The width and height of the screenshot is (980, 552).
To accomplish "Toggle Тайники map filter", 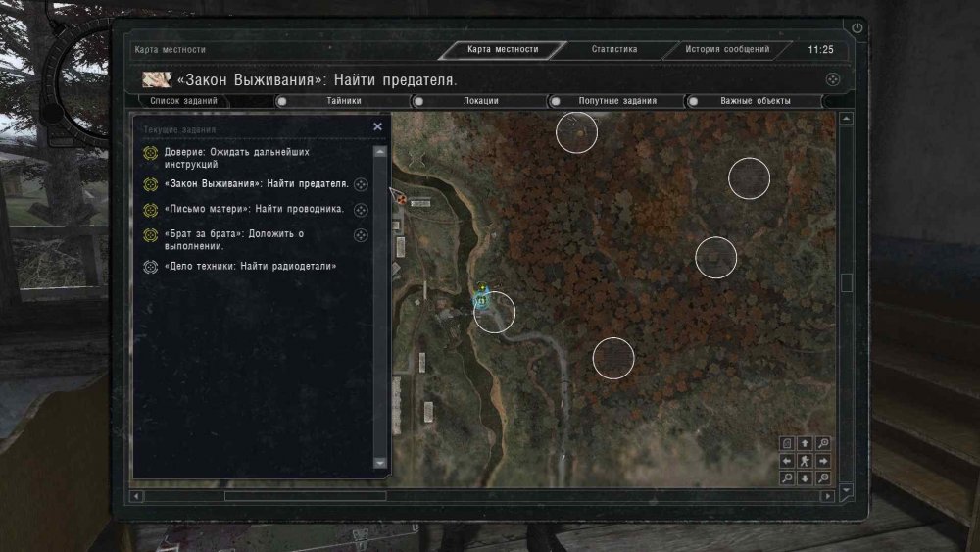I will [342, 101].
